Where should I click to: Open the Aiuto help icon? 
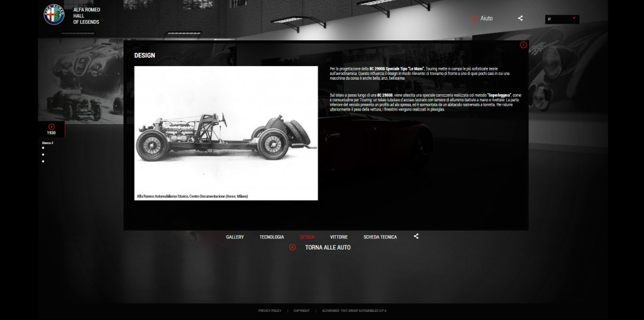(x=474, y=18)
